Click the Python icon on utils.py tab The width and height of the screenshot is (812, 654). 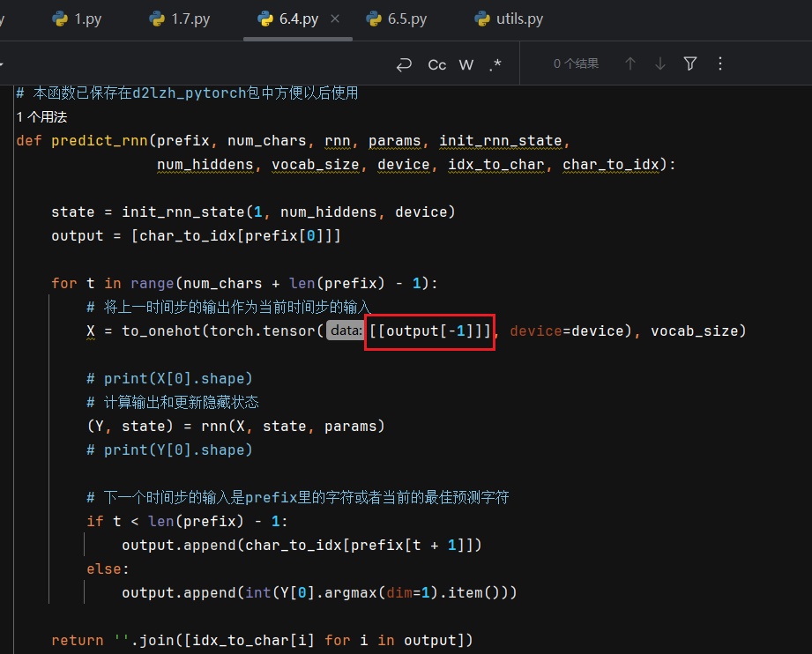[x=482, y=19]
